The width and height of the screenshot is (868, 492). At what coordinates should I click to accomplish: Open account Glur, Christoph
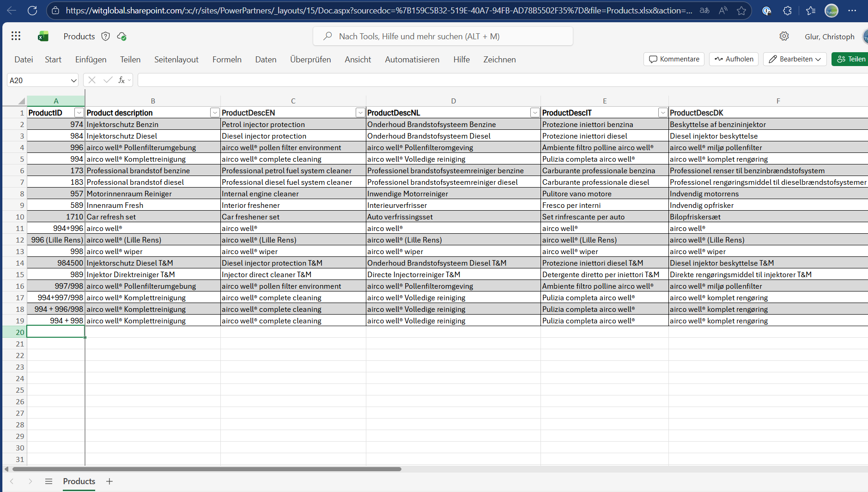coord(829,36)
